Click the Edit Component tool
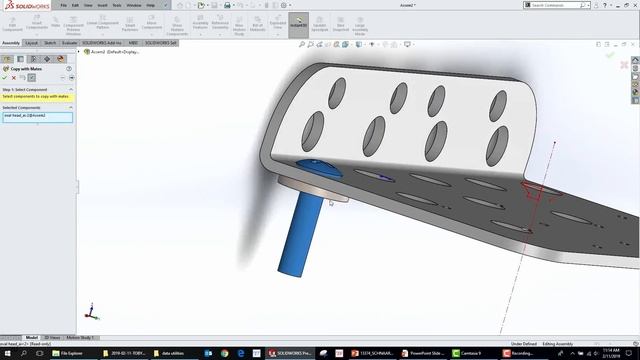 point(12,24)
